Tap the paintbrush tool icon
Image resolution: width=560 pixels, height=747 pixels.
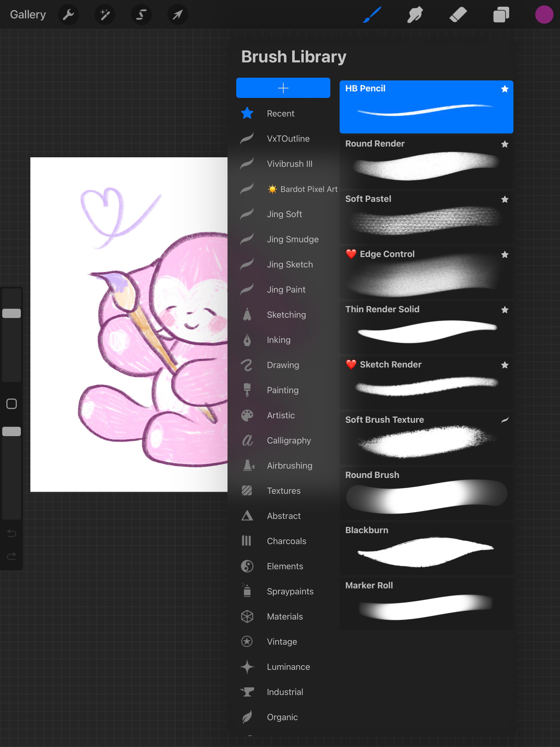pyautogui.click(x=372, y=15)
